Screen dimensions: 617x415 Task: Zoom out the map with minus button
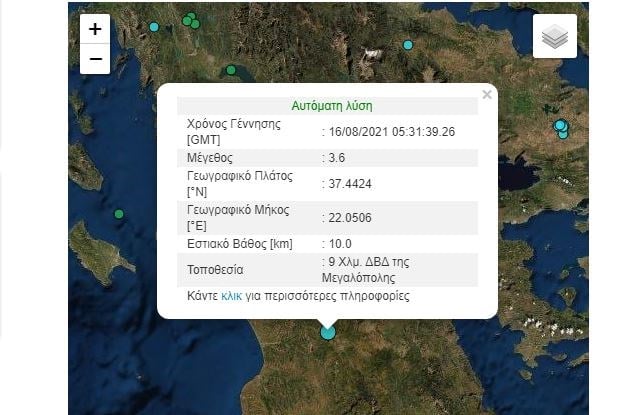click(95, 59)
